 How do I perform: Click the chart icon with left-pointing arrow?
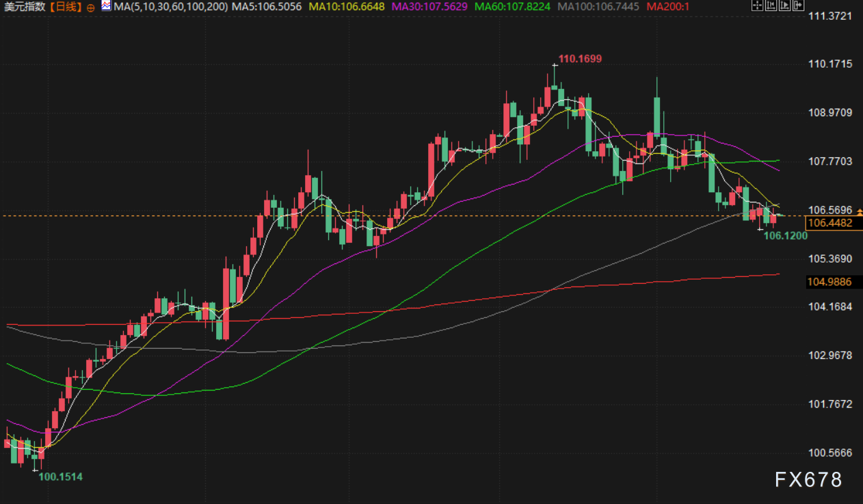click(771, 5)
